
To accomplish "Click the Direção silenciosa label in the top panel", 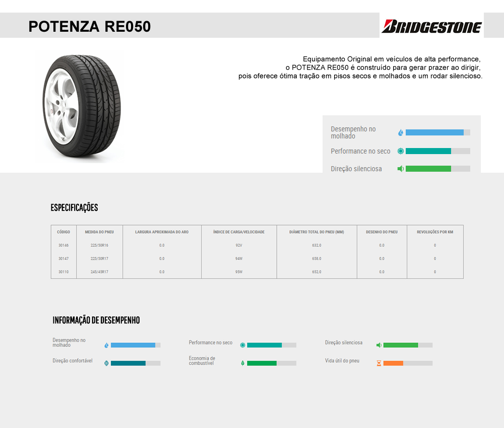I will [356, 169].
